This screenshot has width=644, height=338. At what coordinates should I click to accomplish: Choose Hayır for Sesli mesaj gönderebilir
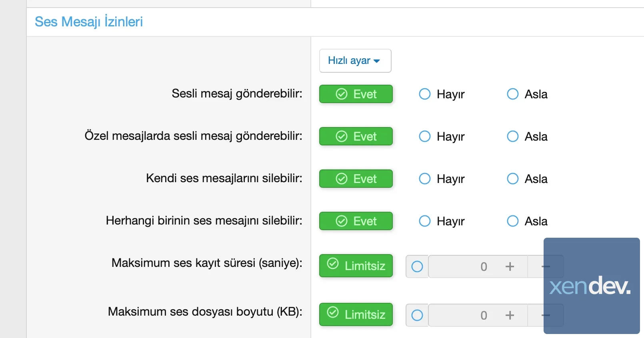pos(425,94)
